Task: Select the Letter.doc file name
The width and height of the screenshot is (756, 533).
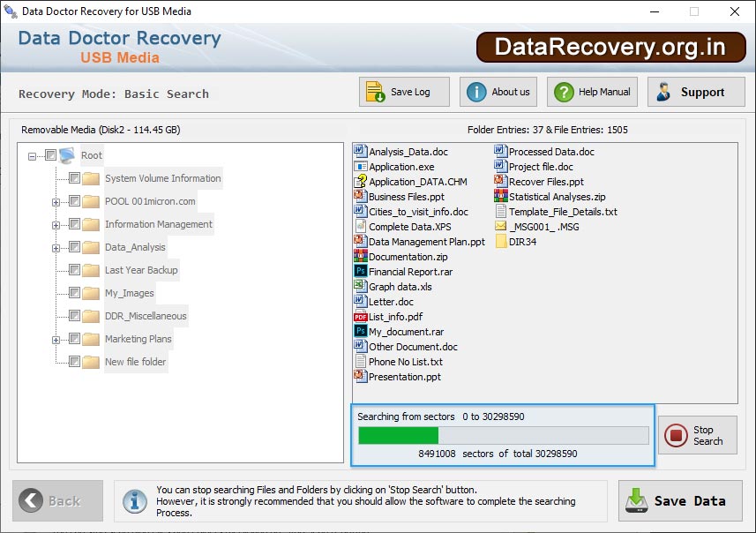Action: pyautogui.click(x=391, y=302)
